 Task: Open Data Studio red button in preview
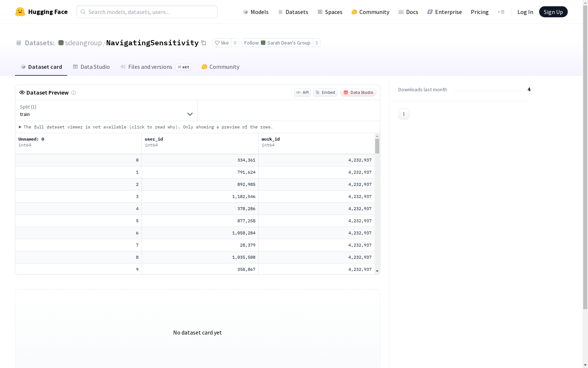(358, 92)
